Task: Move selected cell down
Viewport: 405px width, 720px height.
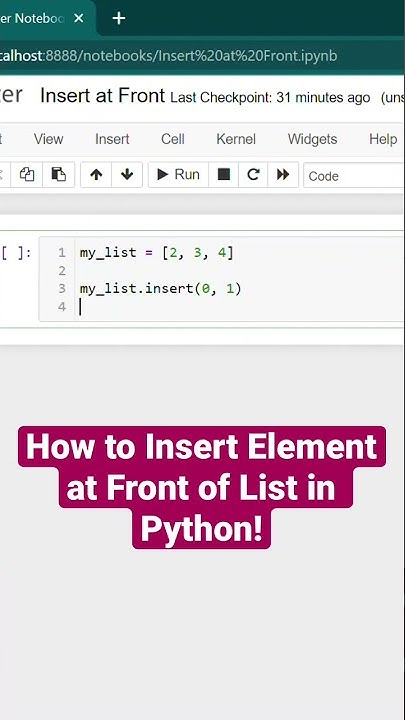Action: click(127, 174)
